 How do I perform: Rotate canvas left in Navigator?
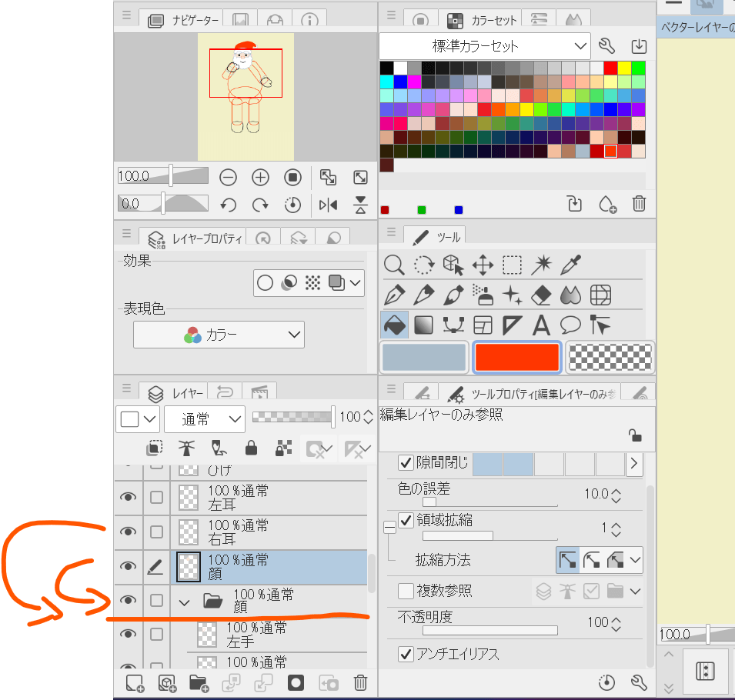click(228, 205)
